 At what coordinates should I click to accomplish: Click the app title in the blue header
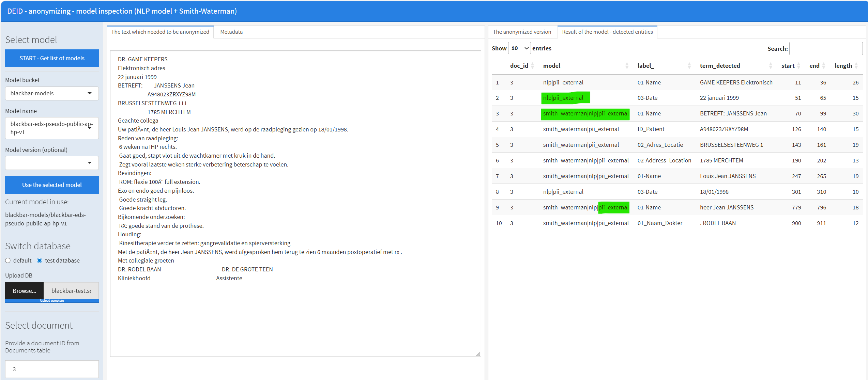pyautogui.click(x=122, y=11)
